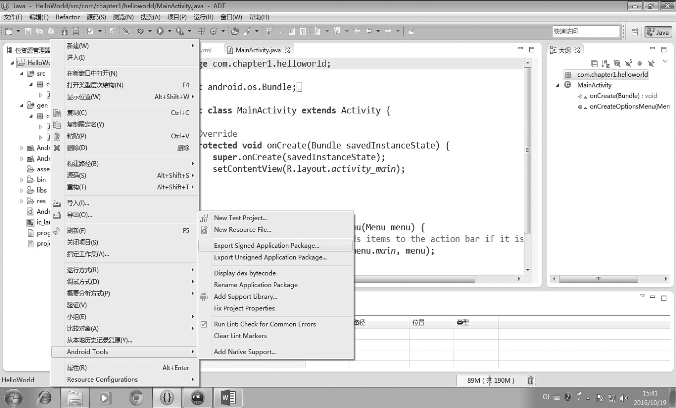The height and width of the screenshot is (408, 676).
Task: Open the dropdown arrow next to New icon
Action: tap(18, 31)
